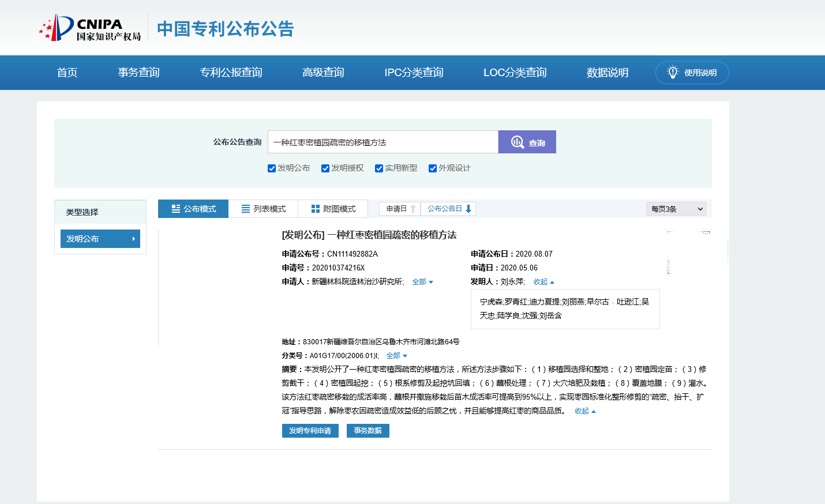Click the publication number CN111492882A
Screen dimensions: 825x504
pyautogui.click(x=352, y=254)
